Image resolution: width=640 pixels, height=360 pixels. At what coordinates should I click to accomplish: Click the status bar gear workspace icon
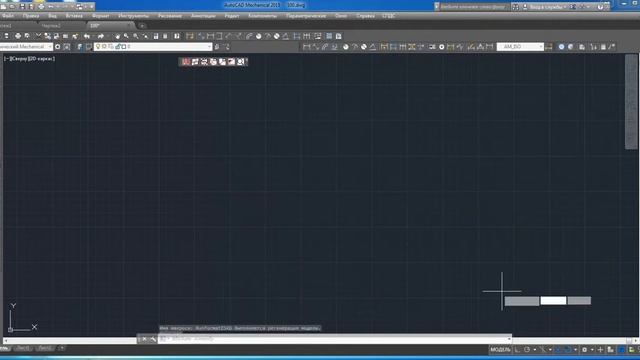tap(584, 349)
